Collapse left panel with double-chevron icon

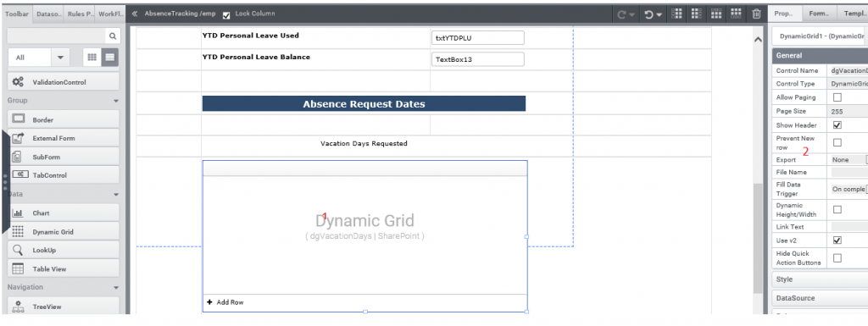tap(135, 14)
